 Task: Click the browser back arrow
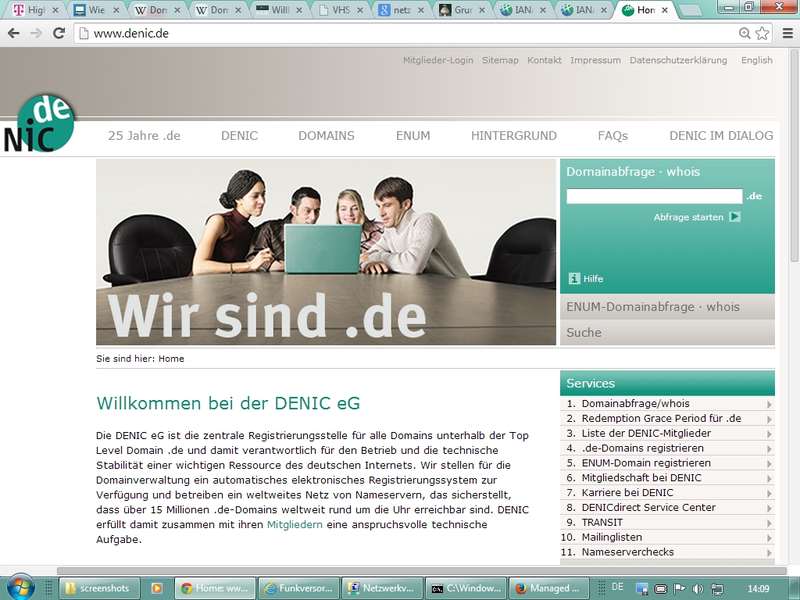click(13, 33)
